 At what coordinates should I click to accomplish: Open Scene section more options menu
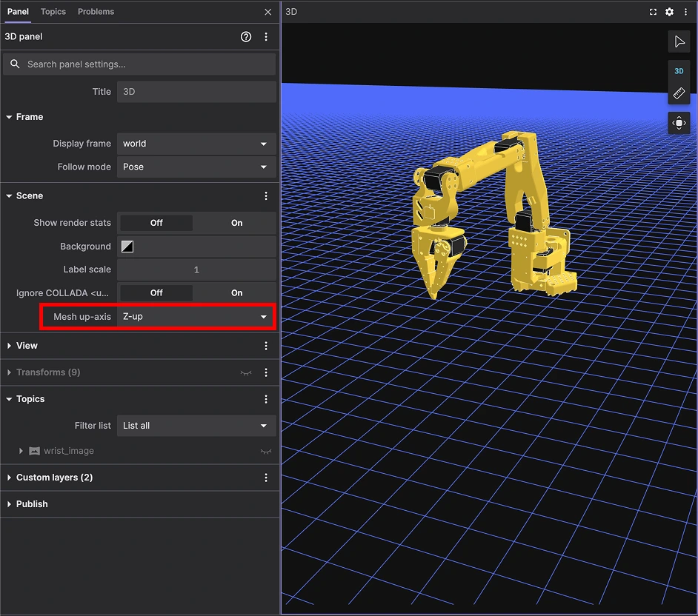(x=266, y=196)
